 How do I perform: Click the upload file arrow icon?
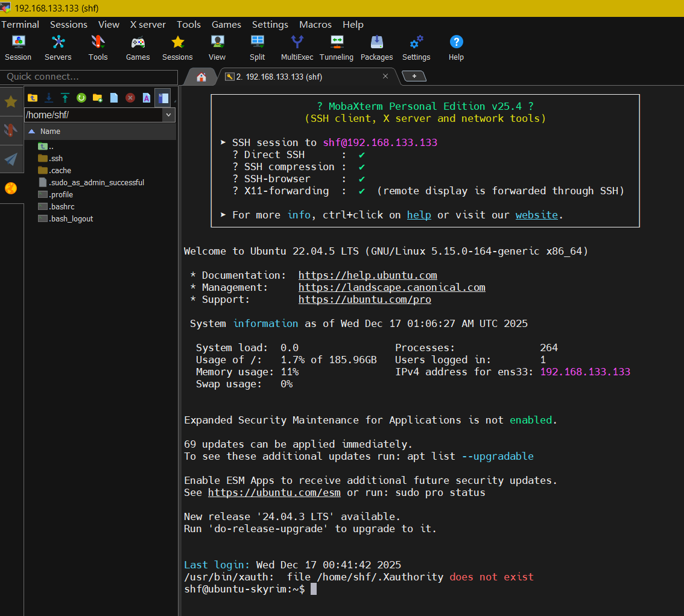[x=65, y=98]
